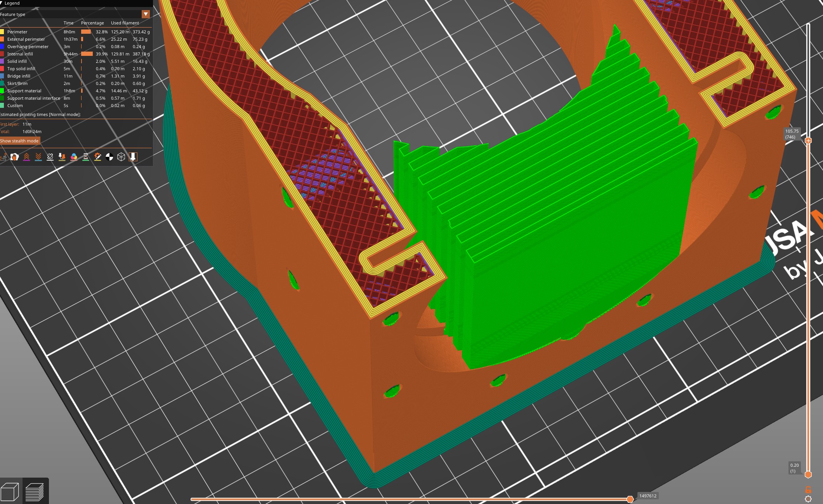Toggle travel moves visibility icon

(3, 157)
